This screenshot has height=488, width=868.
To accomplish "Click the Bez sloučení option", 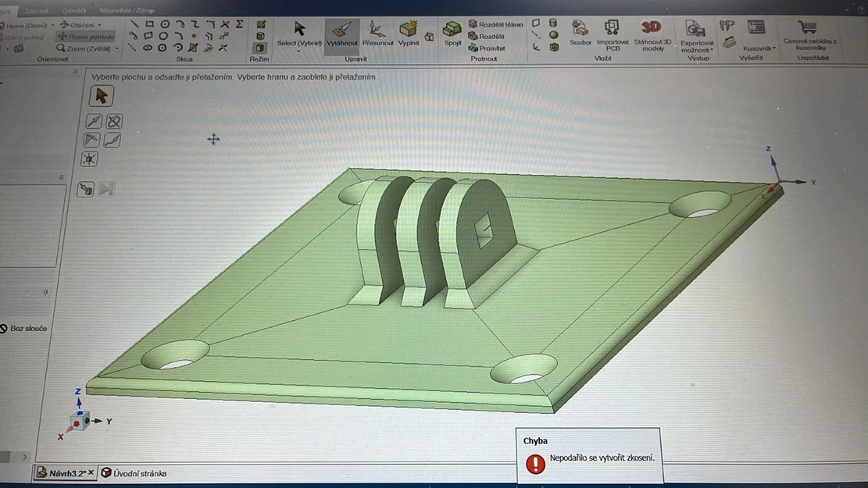I will point(23,329).
